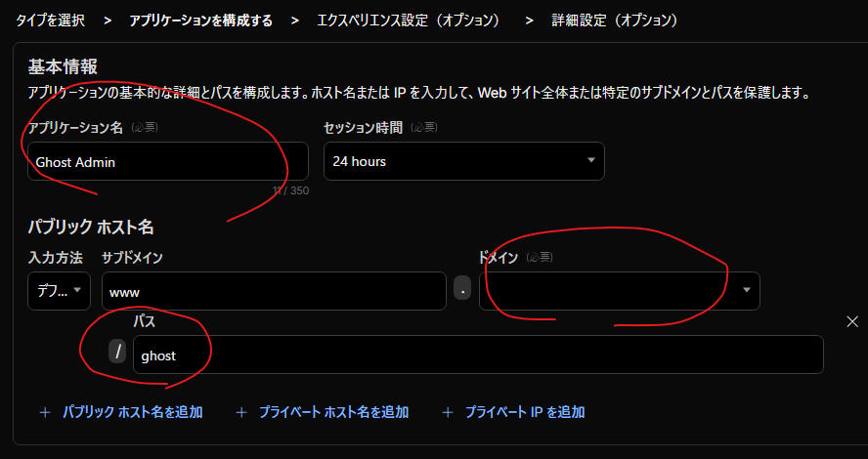Screen dimensions: 868x459
Task: Switch to the エクスペリエンス設定（オプション） step
Action: [x=411, y=20]
